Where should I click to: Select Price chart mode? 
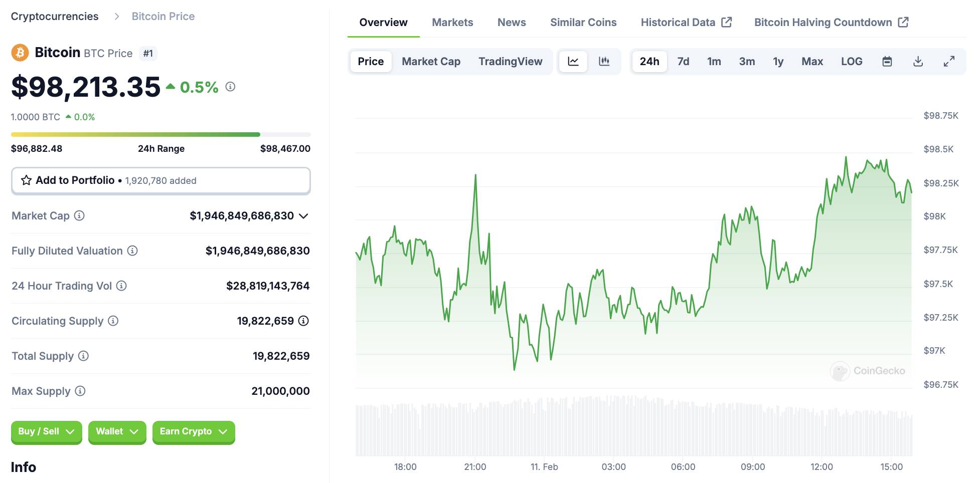(x=371, y=62)
